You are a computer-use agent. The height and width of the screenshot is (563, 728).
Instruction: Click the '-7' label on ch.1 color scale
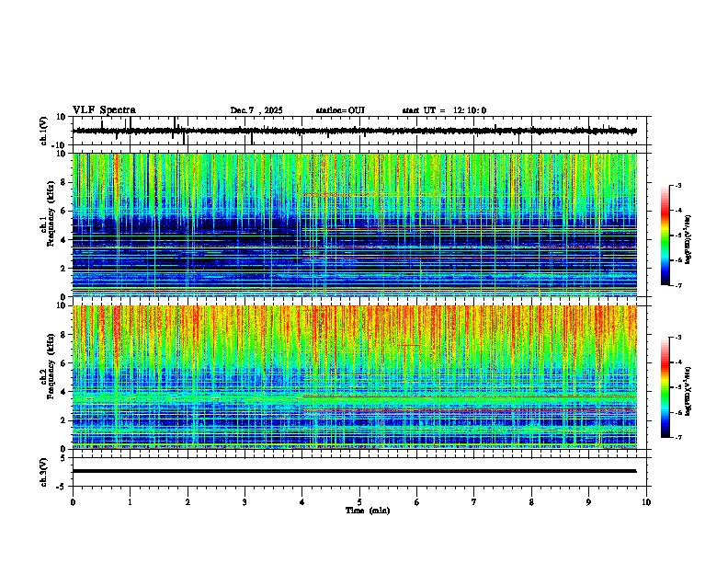click(x=678, y=285)
